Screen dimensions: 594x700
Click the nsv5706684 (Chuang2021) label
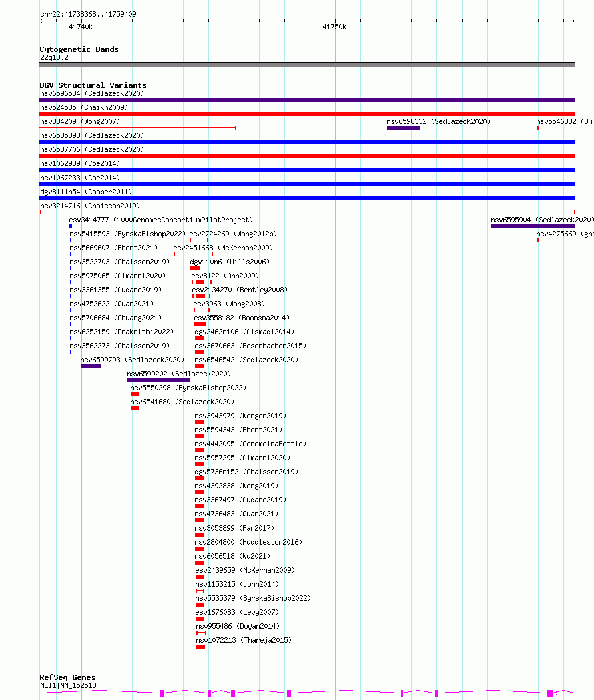(x=115, y=318)
